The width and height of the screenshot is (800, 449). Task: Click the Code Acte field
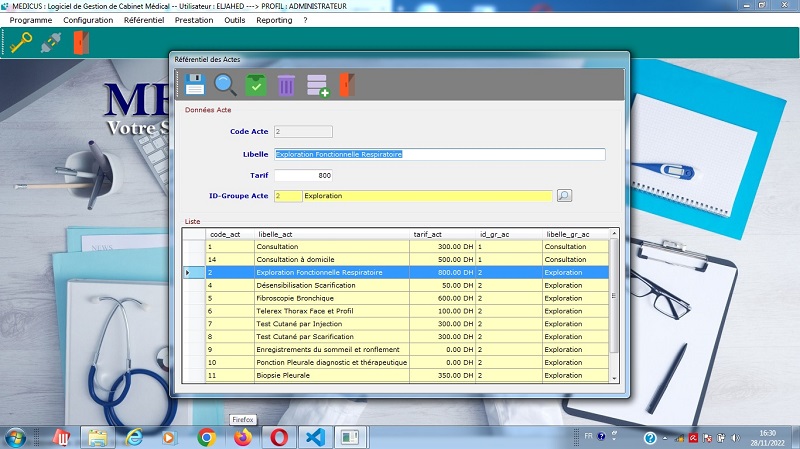(x=303, y=132)
